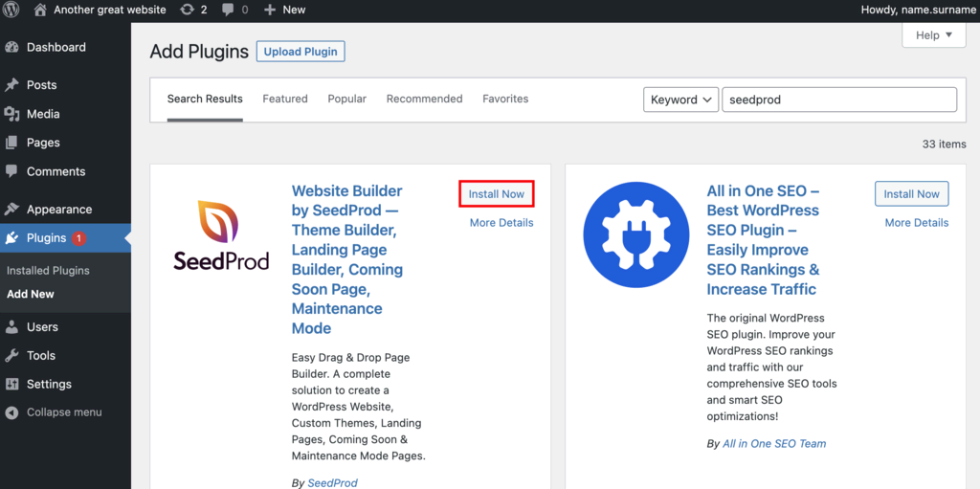
Task: Open the home site icon link
Action: (x=40, y=10)
